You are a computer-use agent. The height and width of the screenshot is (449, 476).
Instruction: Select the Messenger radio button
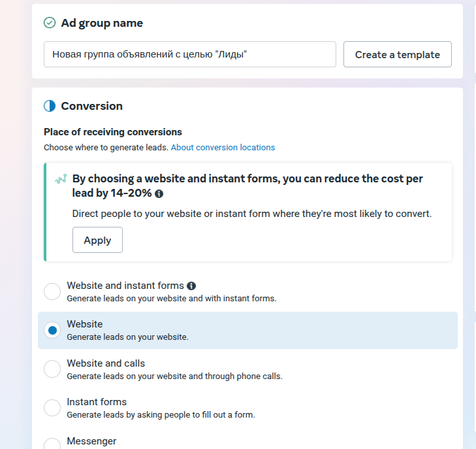point(52,444)
